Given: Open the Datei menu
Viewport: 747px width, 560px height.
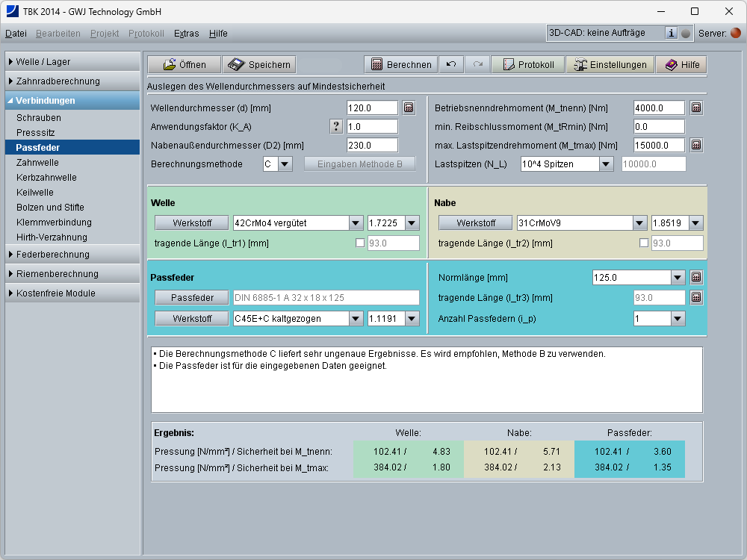Looking at the screenshot, I should coord(16,34).
